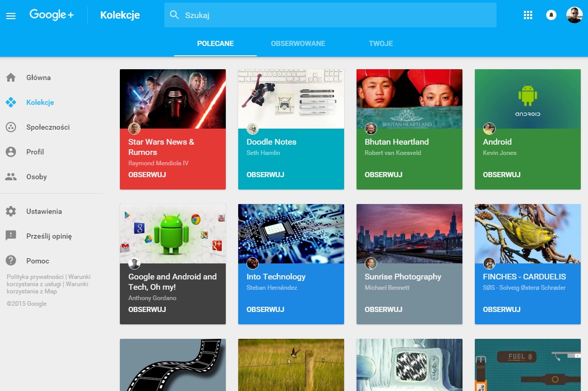The image size is (588, 391).
Task: Click the ©2015 Google footer text
Action: point(27,304)
